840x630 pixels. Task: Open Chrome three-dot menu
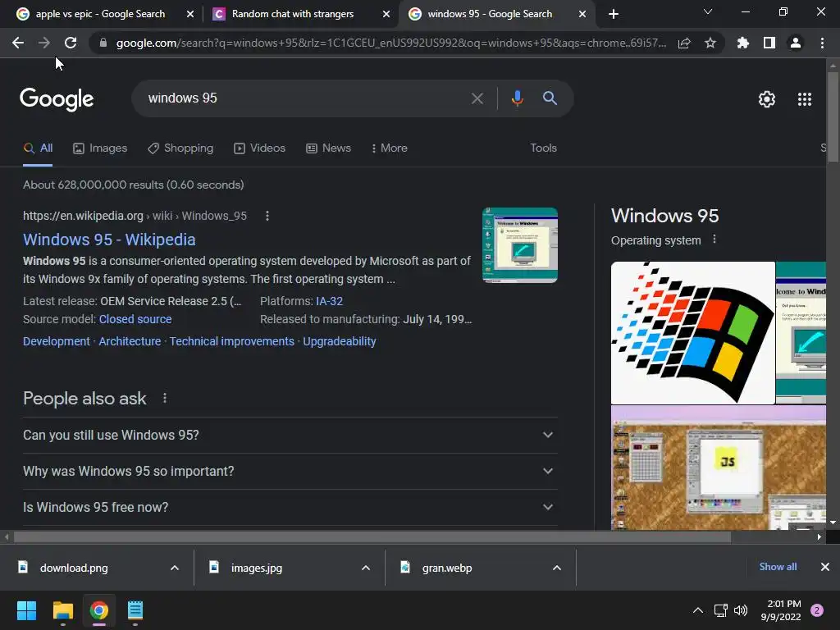tap(822, 43)
